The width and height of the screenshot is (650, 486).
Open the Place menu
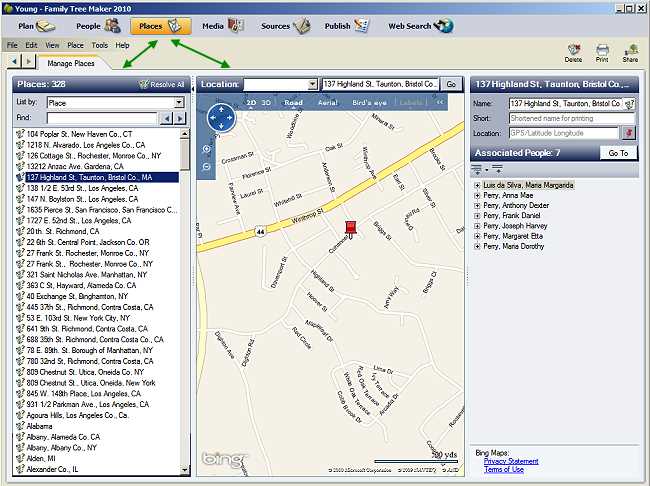pyautogui.click(x=75, y=45)
